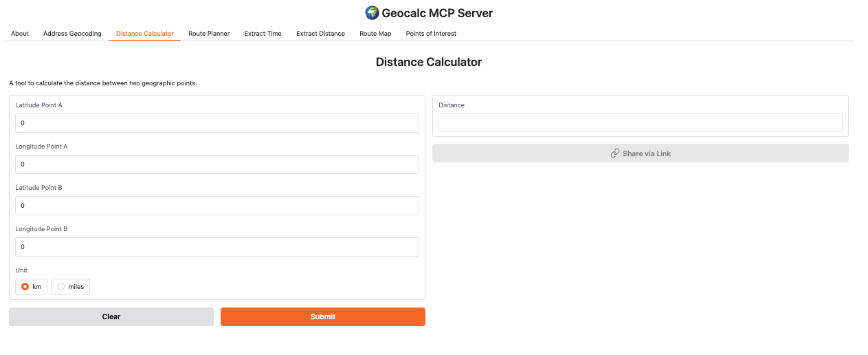Click the Distance output text box
868x355 pixels.
pyautogui.click(x=640, y=122)
